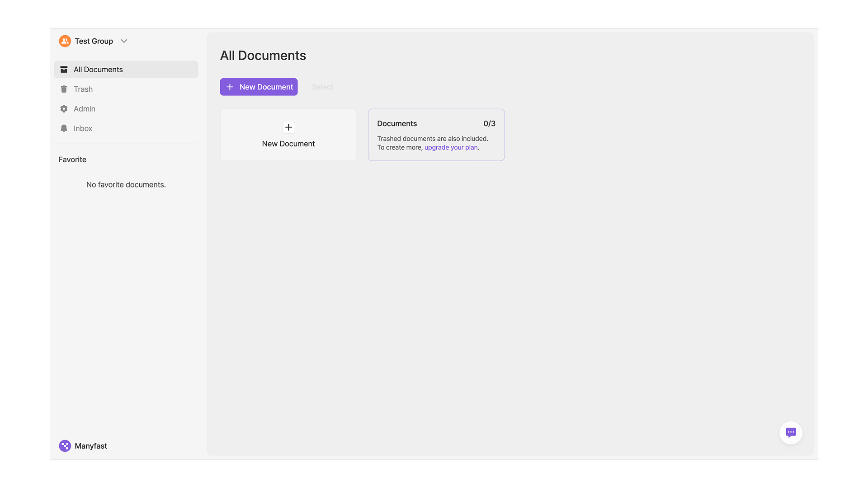The image size is (868, 488).
Task: Open the Trash bin icon
Action: coord(64,89)
